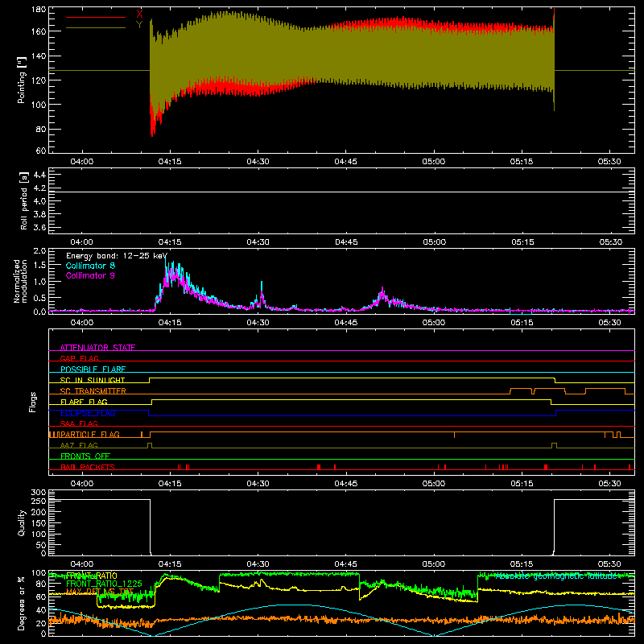The width and height of the screenshot is (644, 644).
Task: Click the 'GAP_FLAG' label
Action: pos(79,358)
